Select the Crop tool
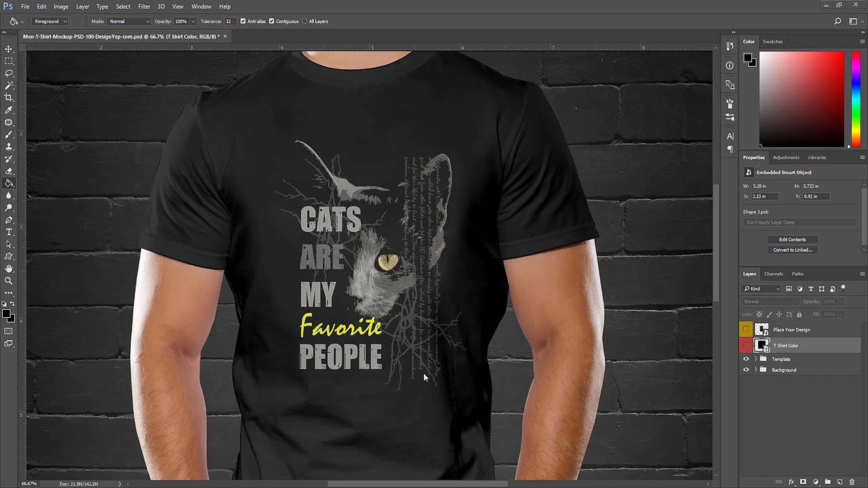This screenshot has height=488, width=868. [9, 98]
